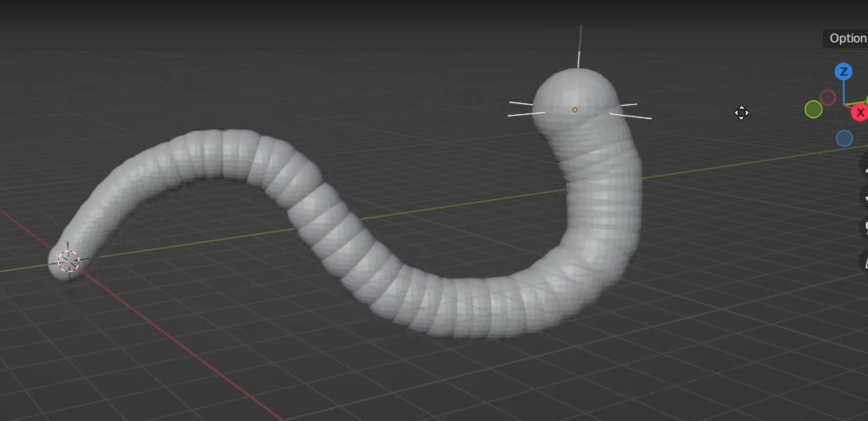Image resolution: width=868 pixels, height=421 pixels.
Task: Open the Options dropdown in the viewport header
Action: (846, 38)
